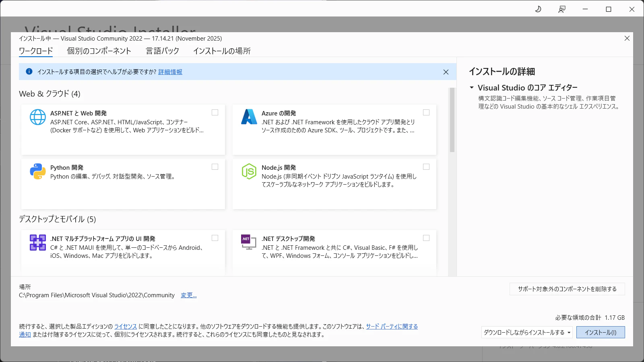Click the Node.js 開発 title
The height and width of the screenshot is (362, 644).
tap(279, 168)
